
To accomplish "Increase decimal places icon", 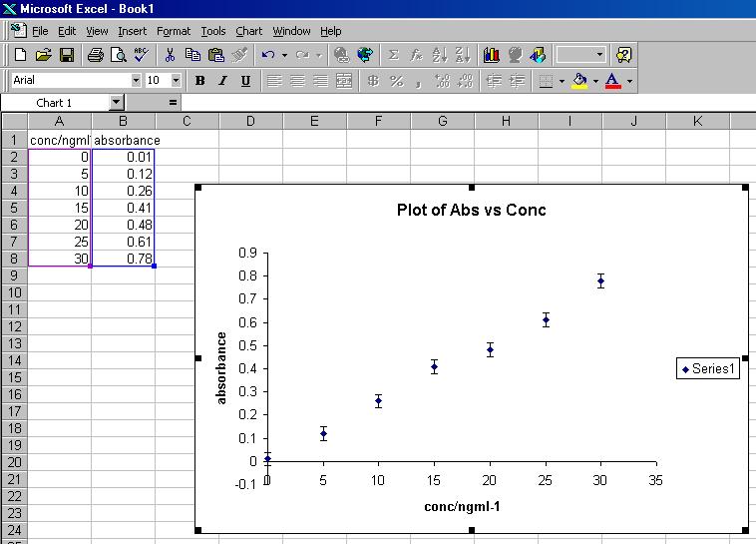I will (x=442, y=81).
